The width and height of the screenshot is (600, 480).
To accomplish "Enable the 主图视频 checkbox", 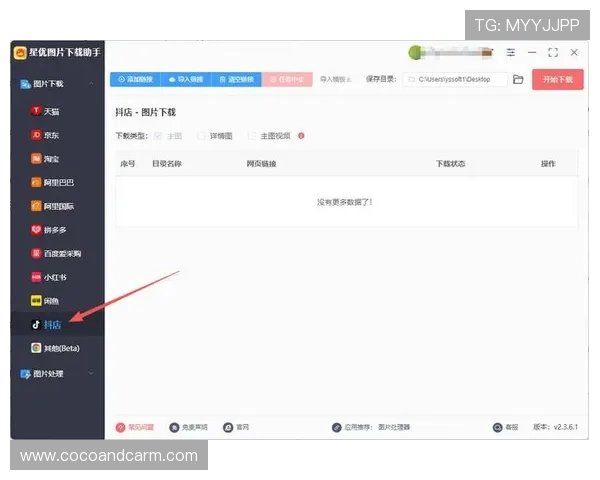I will click(x=251, y=136).
